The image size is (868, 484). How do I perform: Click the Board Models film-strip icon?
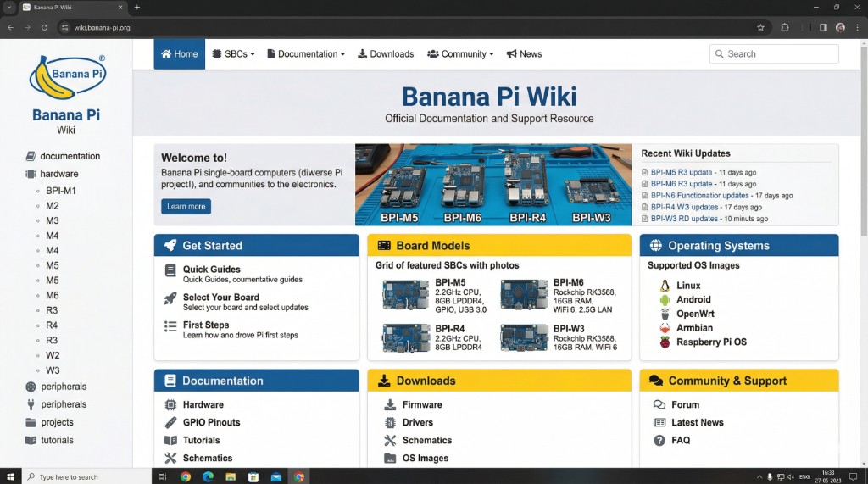tap(384, 245)
